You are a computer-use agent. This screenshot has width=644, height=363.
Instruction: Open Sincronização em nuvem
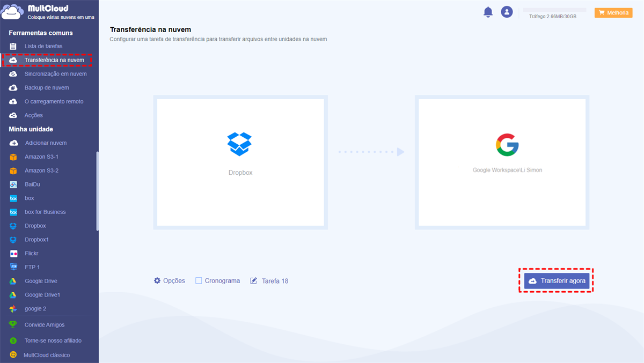55,74
